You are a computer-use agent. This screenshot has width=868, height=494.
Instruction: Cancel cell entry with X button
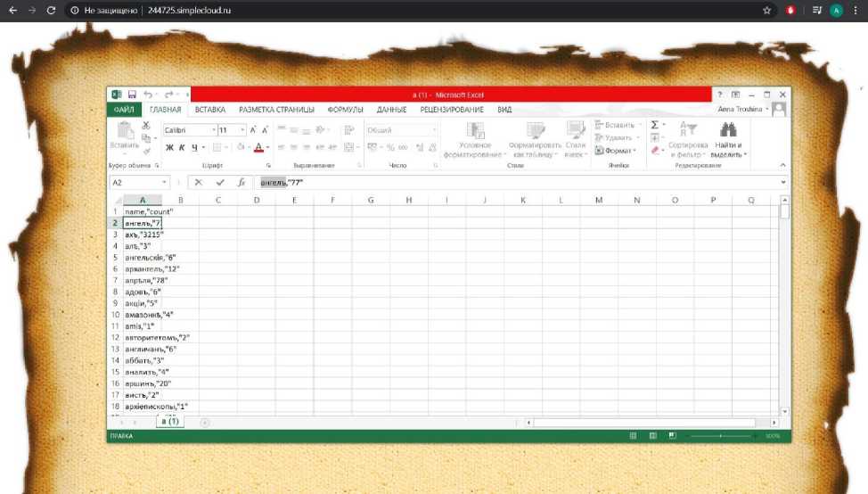[x=198, y=182]
